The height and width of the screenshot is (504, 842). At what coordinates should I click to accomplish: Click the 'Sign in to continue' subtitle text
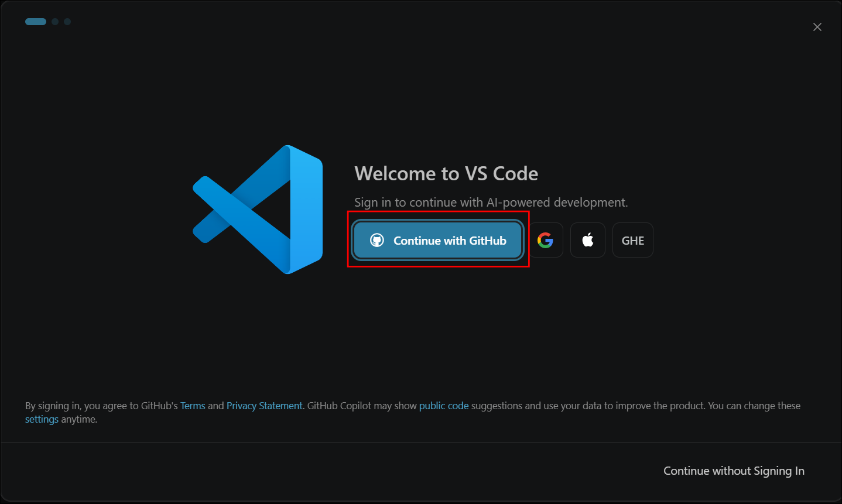pos(491,203)
